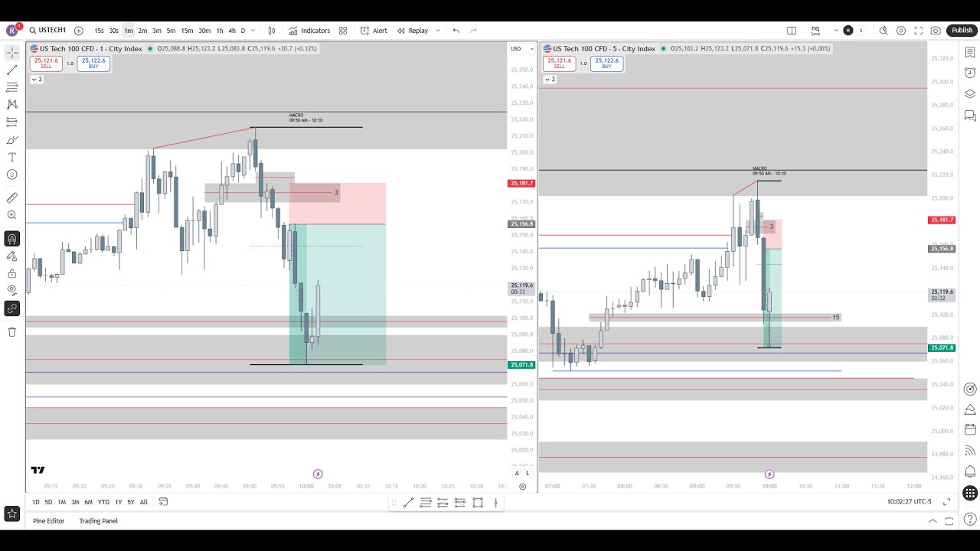Take a chart snapshot with camera icon
Viewport: 980px width, 551px height.
coord(936,31)
